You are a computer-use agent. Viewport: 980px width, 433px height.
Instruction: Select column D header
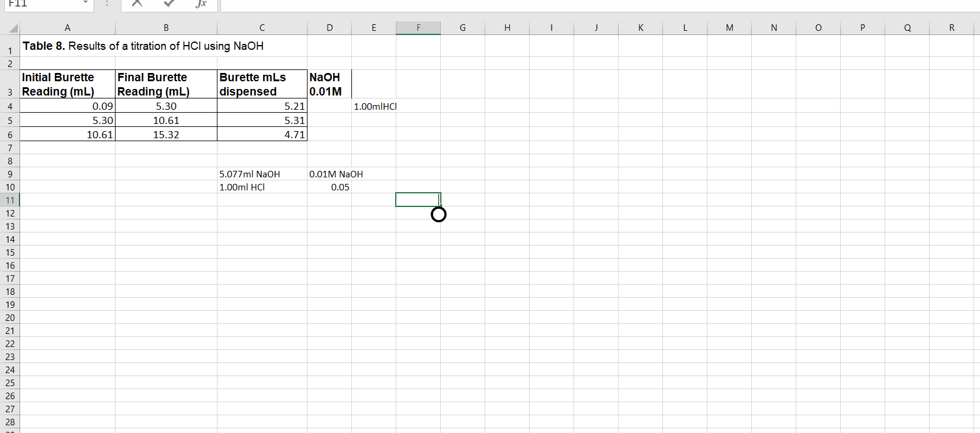pyautogui.click(x=329, y=28)
